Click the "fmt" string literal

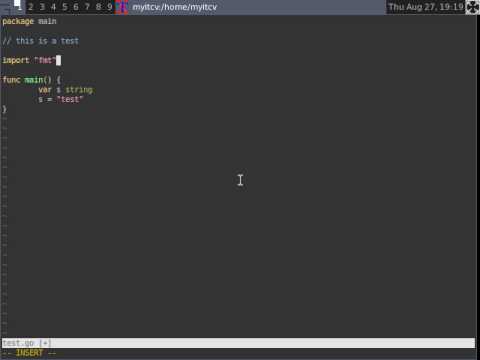pos(45,60)
